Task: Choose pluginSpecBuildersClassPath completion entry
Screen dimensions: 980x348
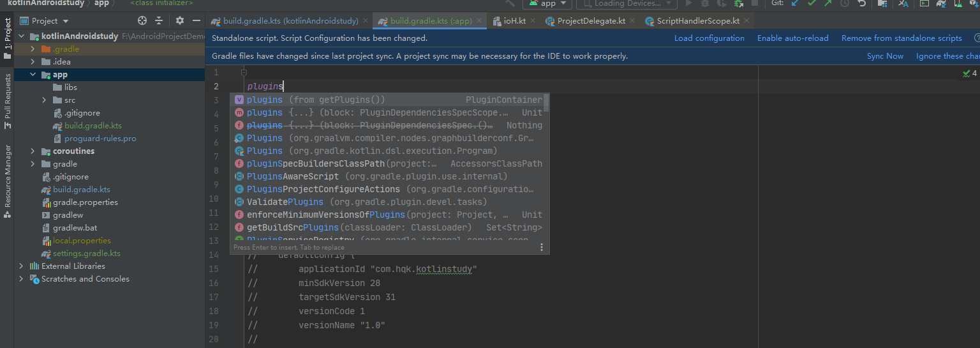Action: 387,163
